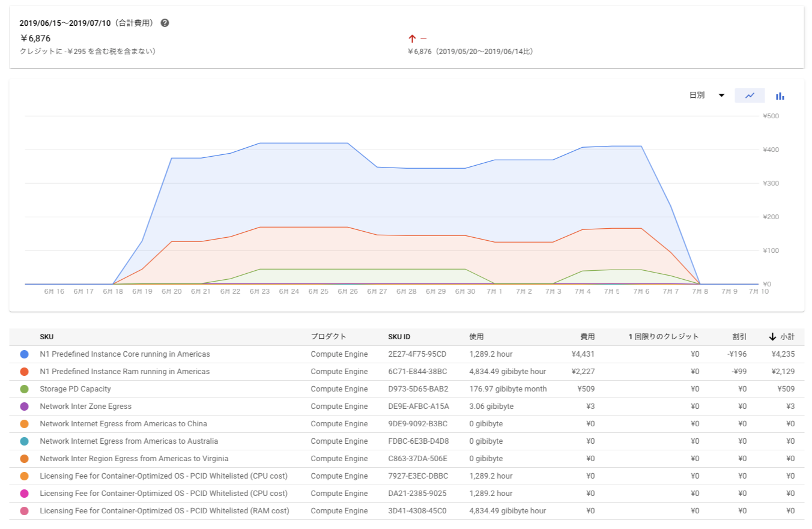Click the 7月 1 axis date label
The image size is (812, 529).
494,291
